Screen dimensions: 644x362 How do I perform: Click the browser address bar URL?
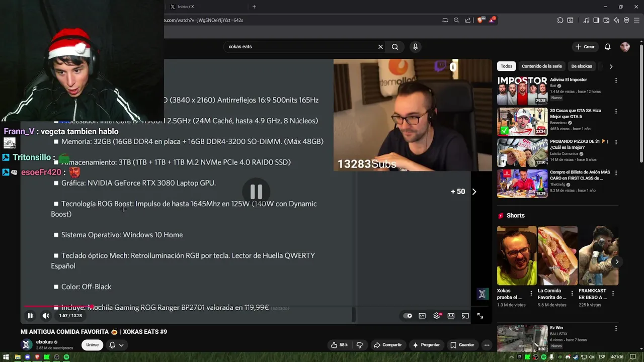(204, 20)
